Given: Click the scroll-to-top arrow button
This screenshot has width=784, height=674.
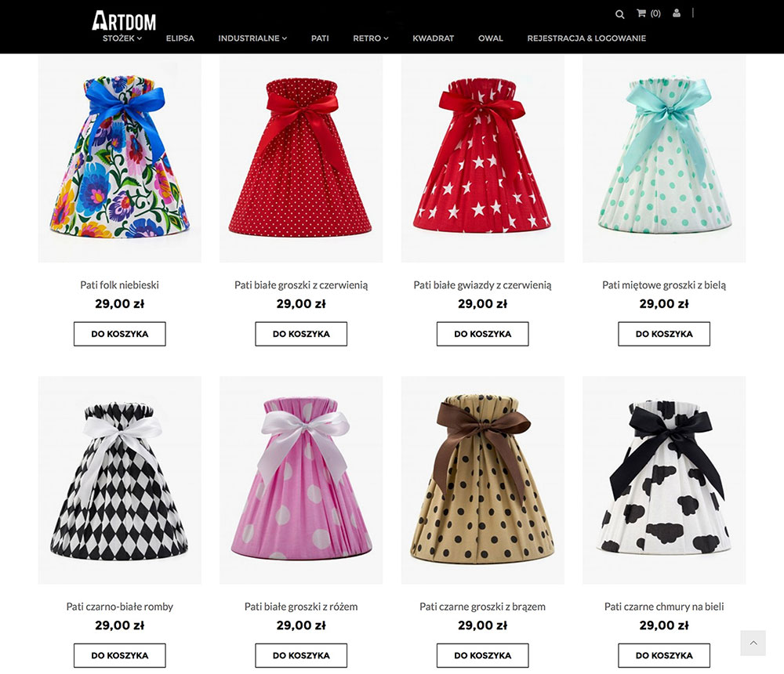Looking at the screenshot, I should [753, 643].
